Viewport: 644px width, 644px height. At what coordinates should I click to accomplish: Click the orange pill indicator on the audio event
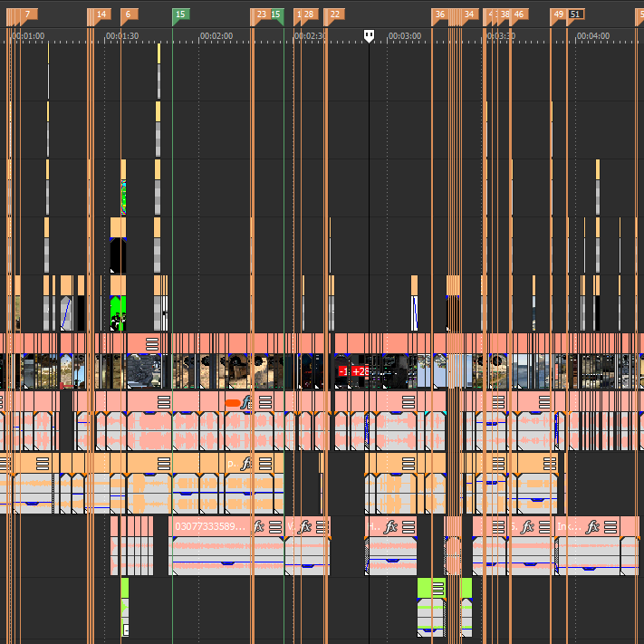click(x=233, y=403)
